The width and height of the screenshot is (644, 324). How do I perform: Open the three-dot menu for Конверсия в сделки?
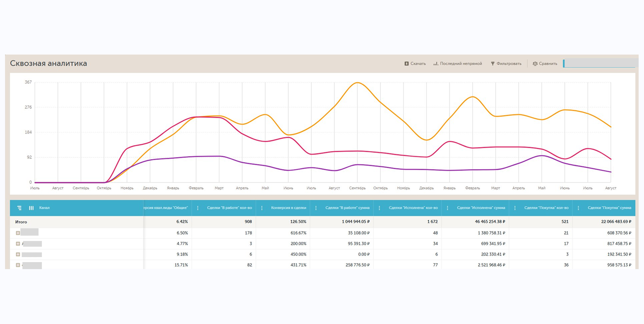click(262, 208)
